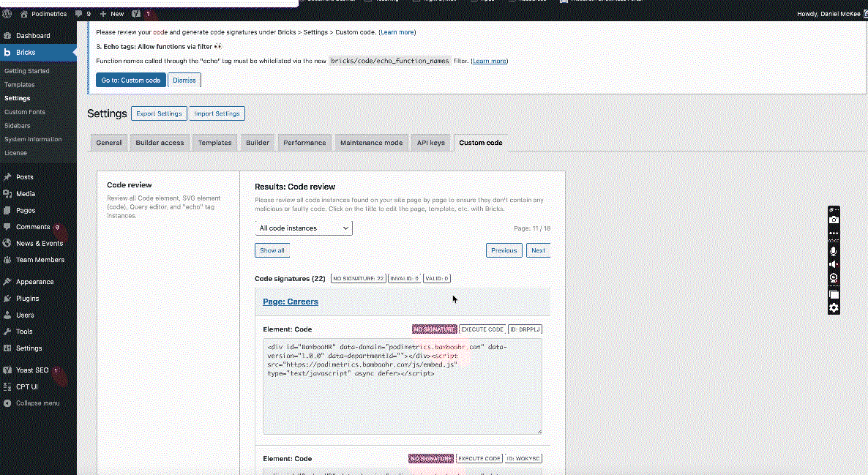Click the Plugins plug icon

pos(7,299)
